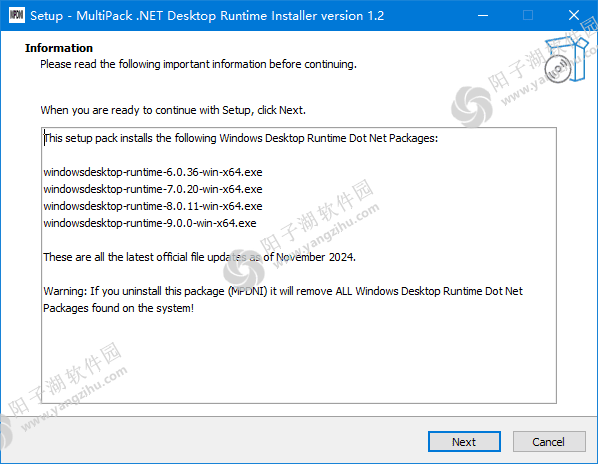This screenshot has height=464, width=598.
Task: Click the installer box-and-disc icon
Action: tap(566, 60)
